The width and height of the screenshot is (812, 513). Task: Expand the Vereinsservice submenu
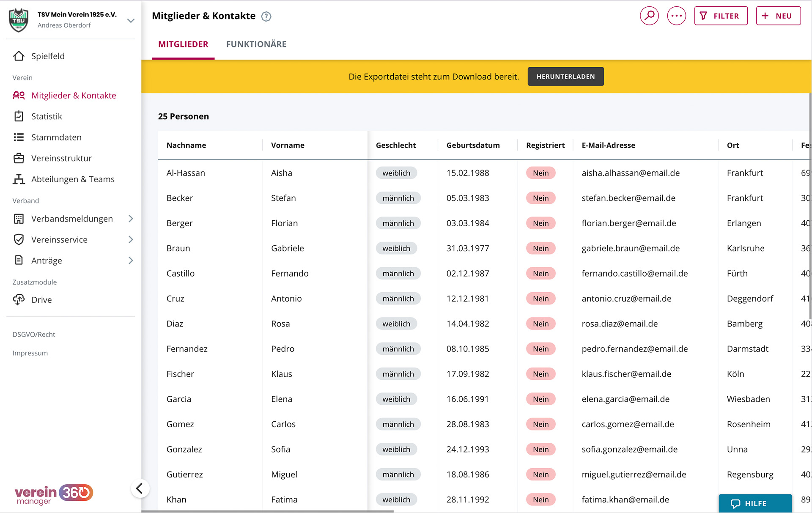point(131,240)
